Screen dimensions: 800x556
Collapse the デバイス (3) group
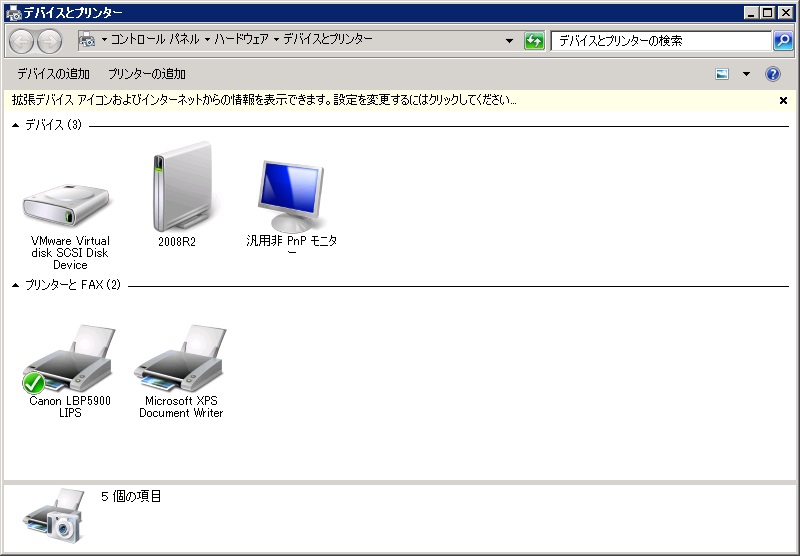point(15,126)
